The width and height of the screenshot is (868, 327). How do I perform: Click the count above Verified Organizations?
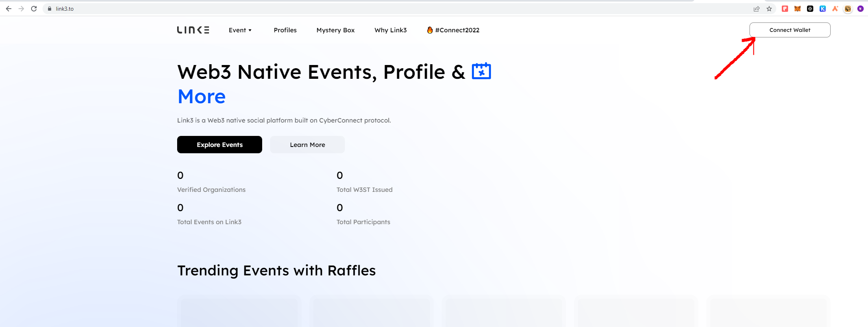pos(180,175)
